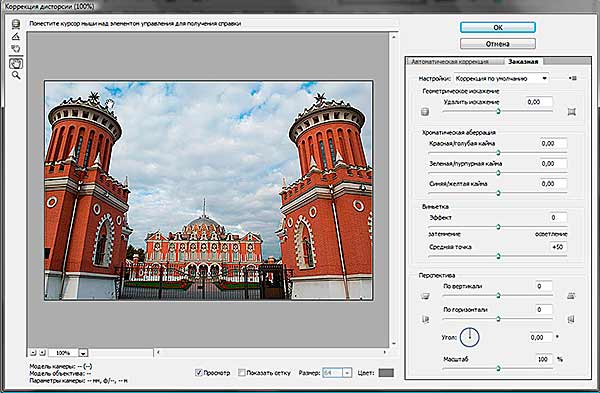Click the vignette Эффект slider

pos(498,227)
